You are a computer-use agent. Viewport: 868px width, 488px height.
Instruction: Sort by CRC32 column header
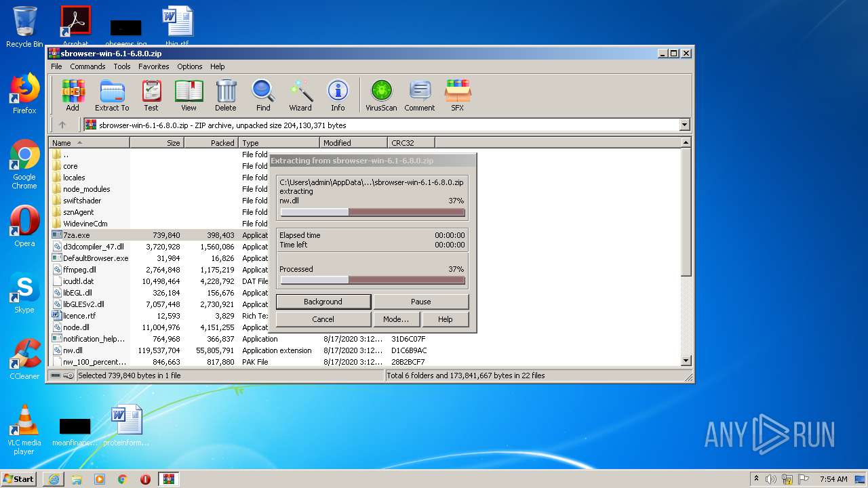point(412,143)
